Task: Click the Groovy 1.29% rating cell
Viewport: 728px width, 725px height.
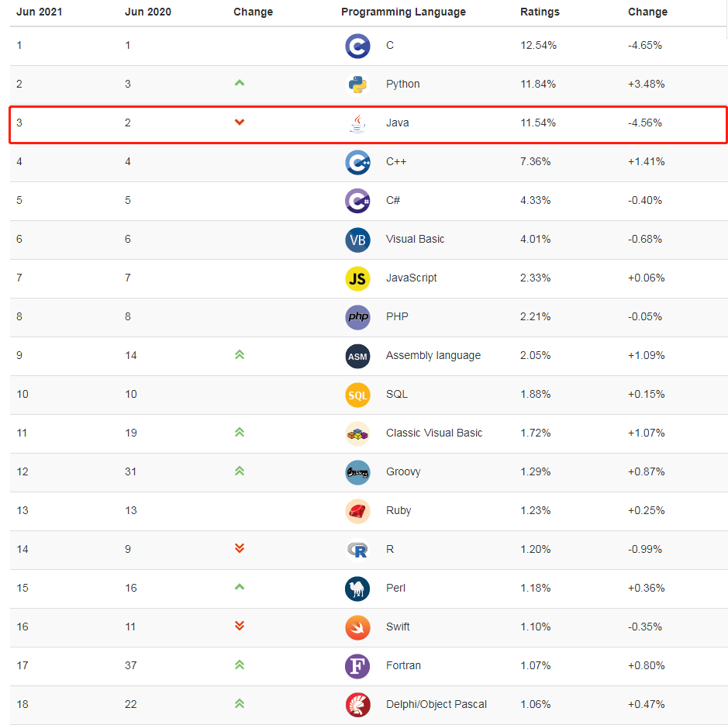Action: (536, 472)
